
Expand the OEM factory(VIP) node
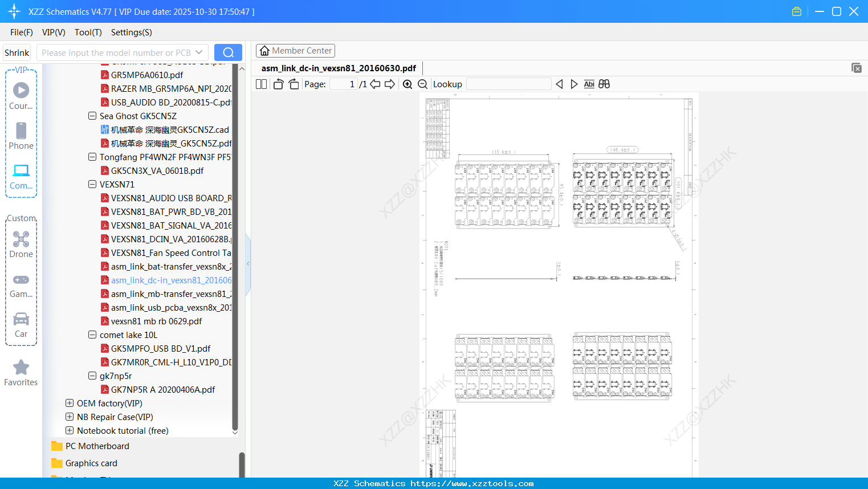(70, 403)
